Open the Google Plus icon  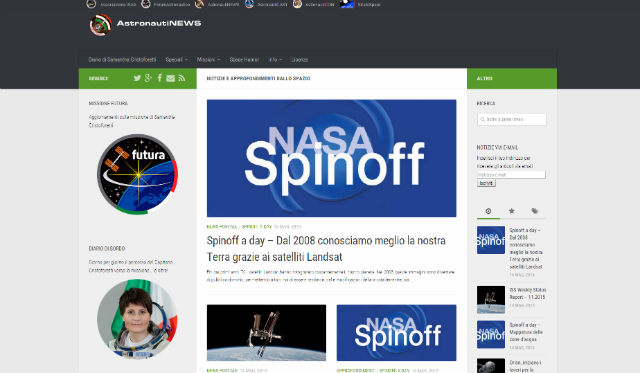pyautogui.click(x=148, y=78)
